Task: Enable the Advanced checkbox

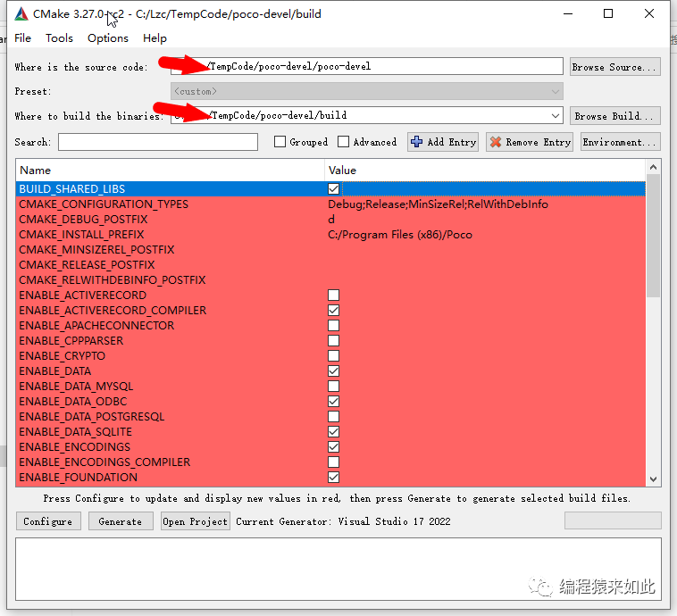Action: tap(344, 142)
